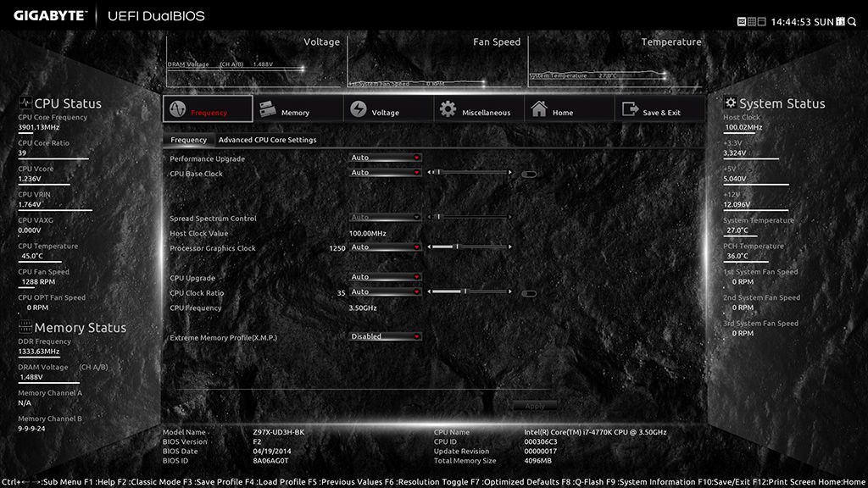Switch to the Miscellaneous menu tab
This screenshot has width=868, height=488.
479,109
